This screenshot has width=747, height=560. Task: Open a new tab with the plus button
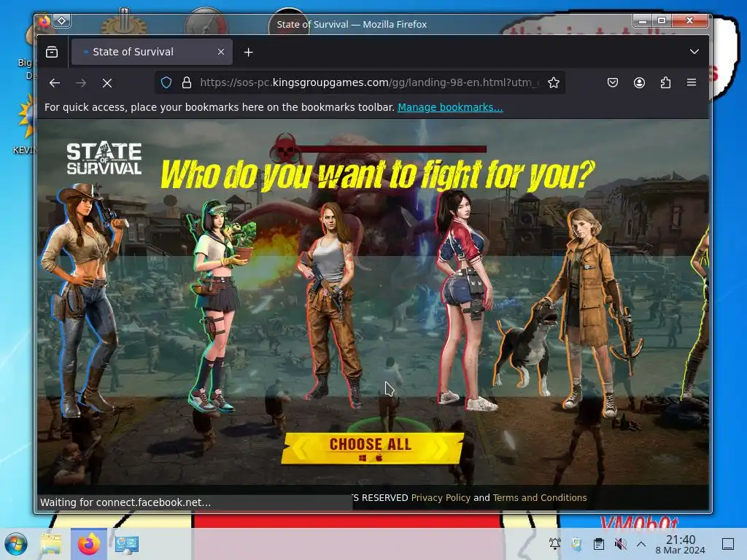tap(248, 52)
